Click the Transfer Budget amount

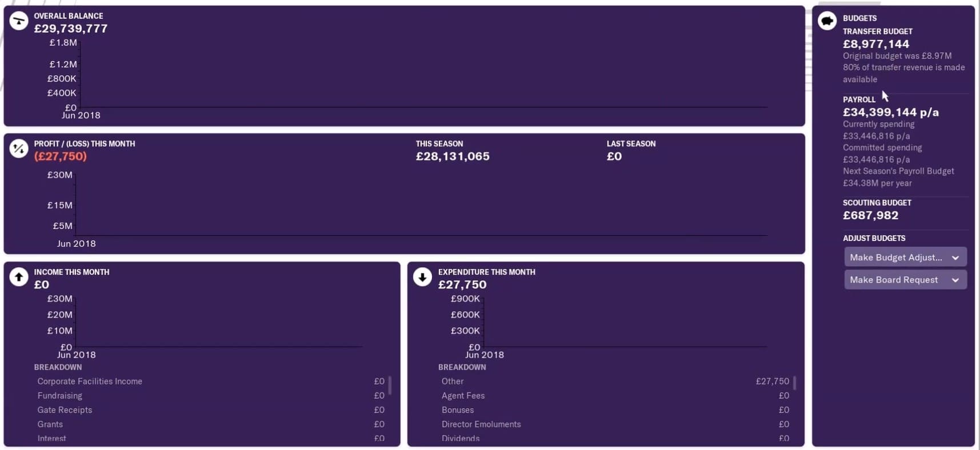875,44
